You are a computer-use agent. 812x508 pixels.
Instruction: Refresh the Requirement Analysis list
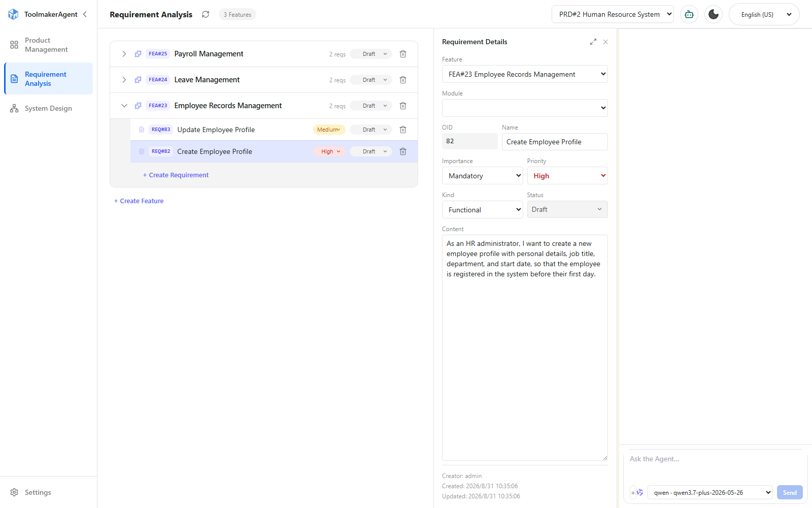click(206, 14)
